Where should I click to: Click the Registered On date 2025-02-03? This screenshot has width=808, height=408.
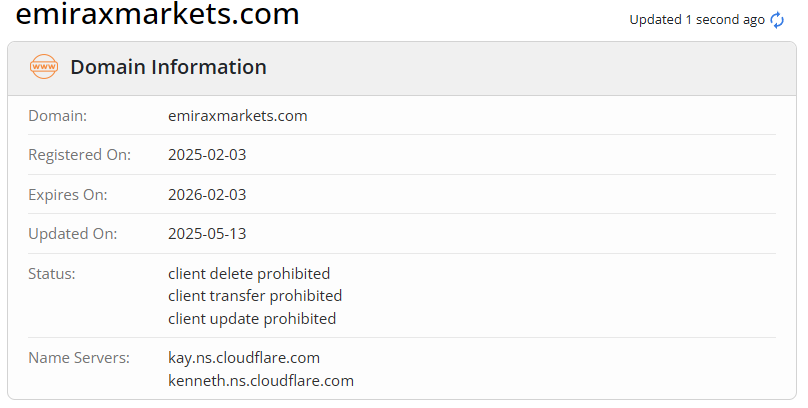(x=207, y=155)
